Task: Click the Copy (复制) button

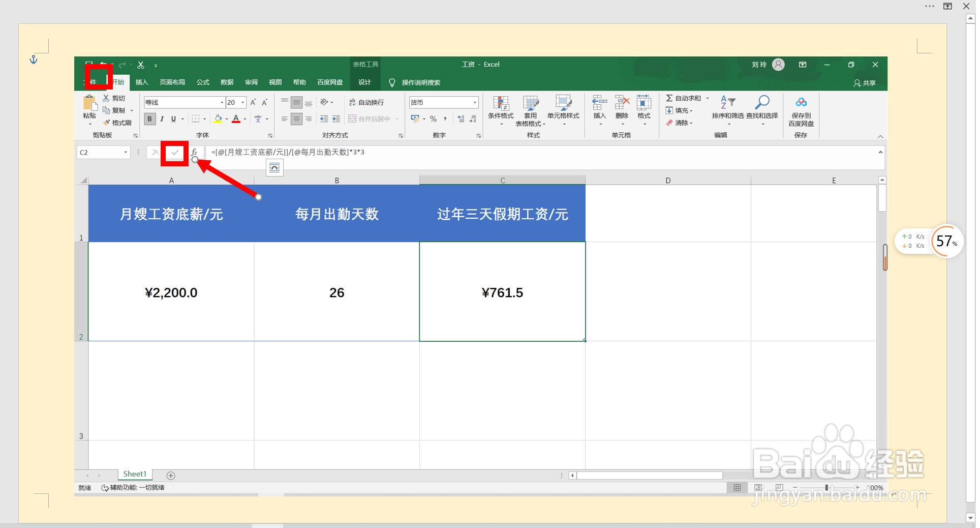Action: click(x=114, y=110)
